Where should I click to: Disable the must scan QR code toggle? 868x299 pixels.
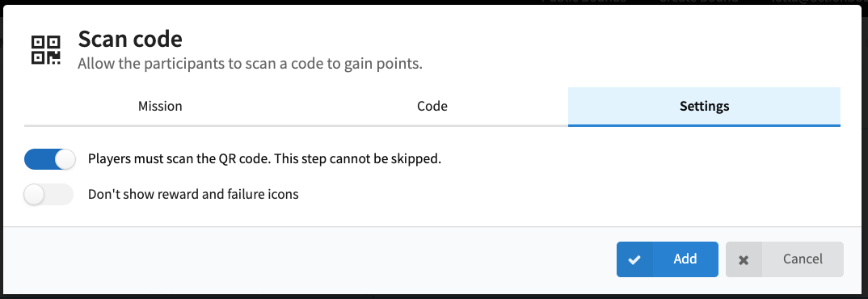49,159
